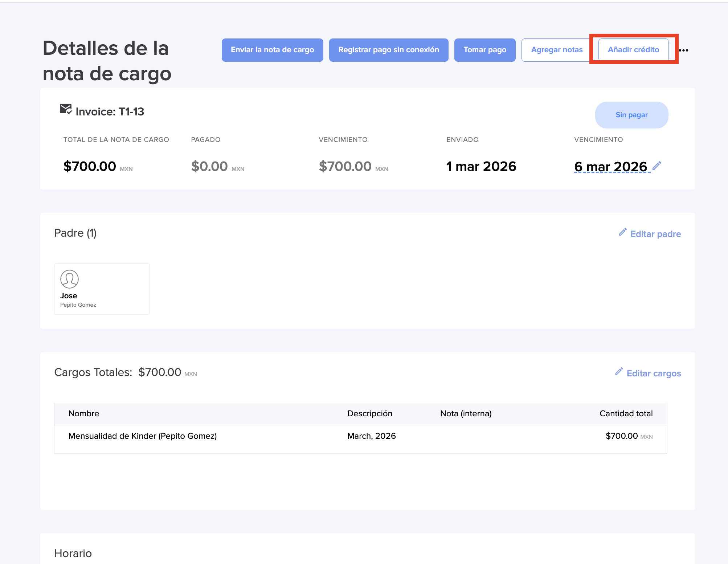This screenshot has width=728, height=564.
Task: Click Agregar notas button
Action: coord(556,50)
